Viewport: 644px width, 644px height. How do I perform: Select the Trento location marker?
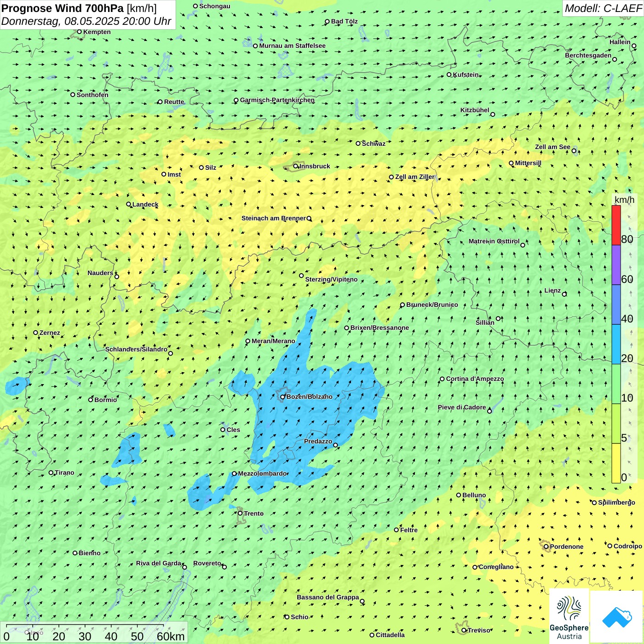click(x=240, y=513)
